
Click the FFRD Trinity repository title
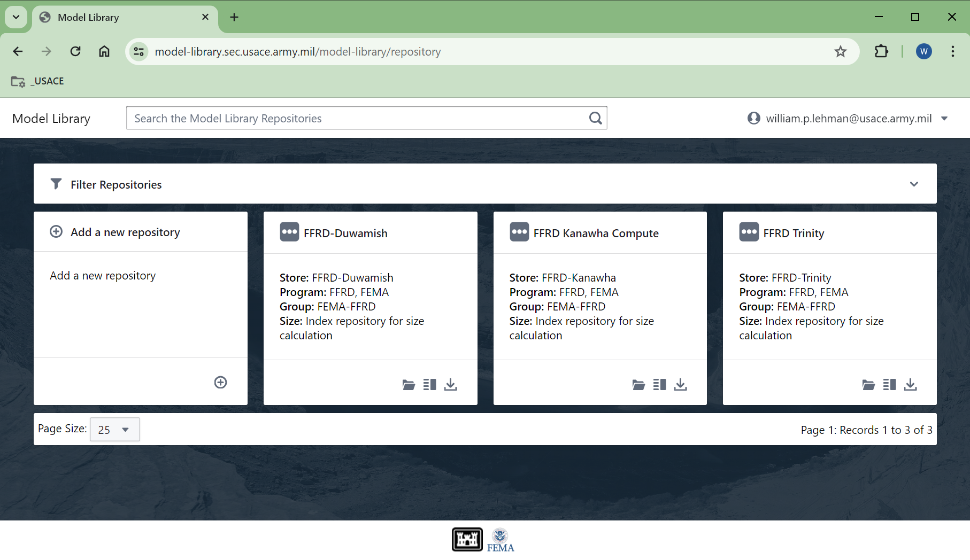[794, 234]
